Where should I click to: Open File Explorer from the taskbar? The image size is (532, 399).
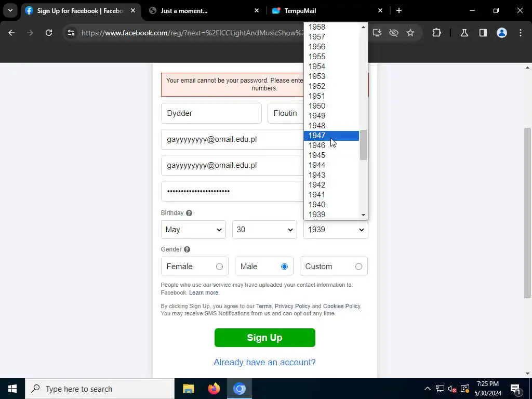[x=188, y=389]
